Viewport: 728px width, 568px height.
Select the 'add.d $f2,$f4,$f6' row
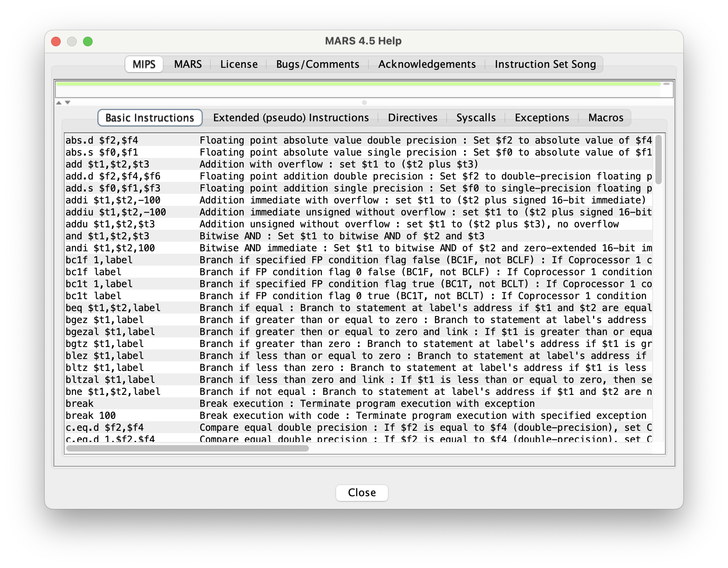pos(358,176)
